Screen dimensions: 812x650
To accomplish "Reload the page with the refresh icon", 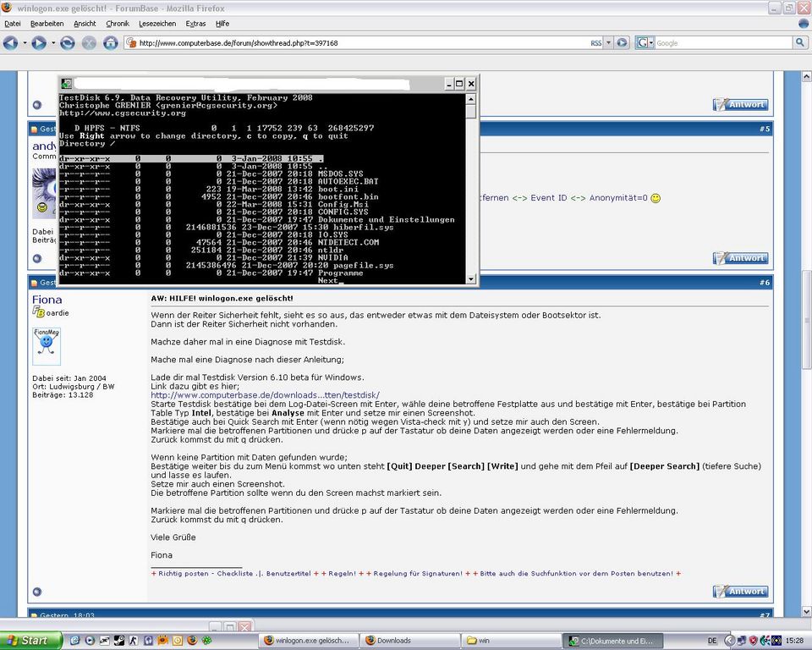I will coord(68,43).
